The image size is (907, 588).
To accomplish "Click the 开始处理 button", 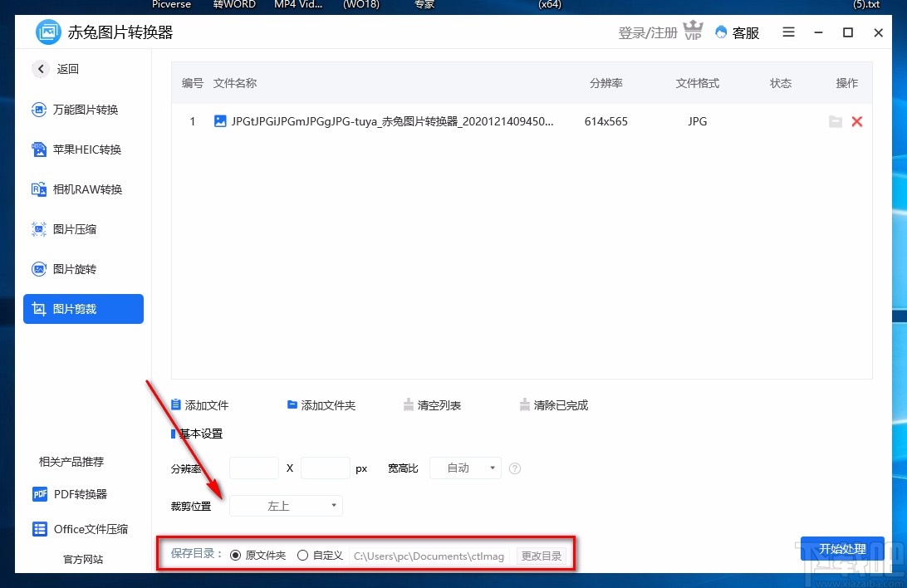I will pos(842,548).
